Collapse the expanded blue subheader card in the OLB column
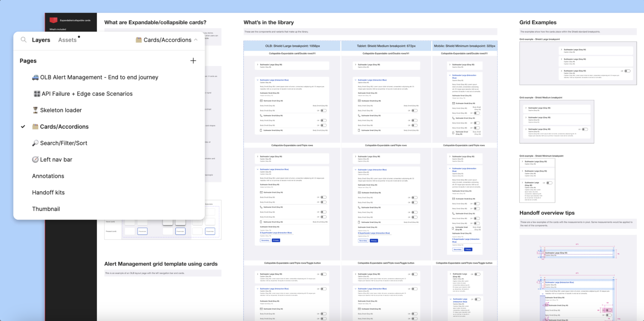Image resolution: width=644 pixels, height=321 pixels. pyautogui.click(x=258, y=80)
